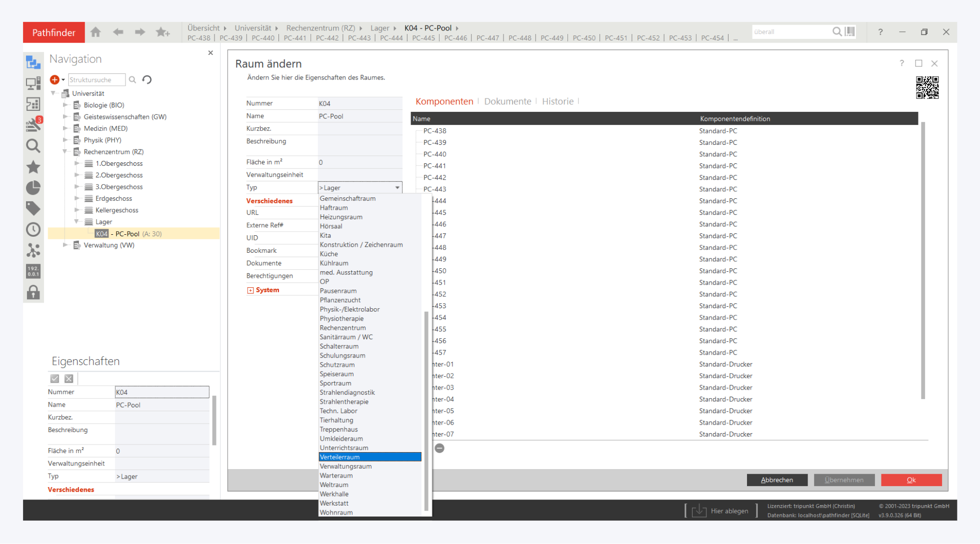This screenshot has height=544, width=980.
Task: Click the X discard icon in Eigenschaften panel
Action: coord(69,379)
